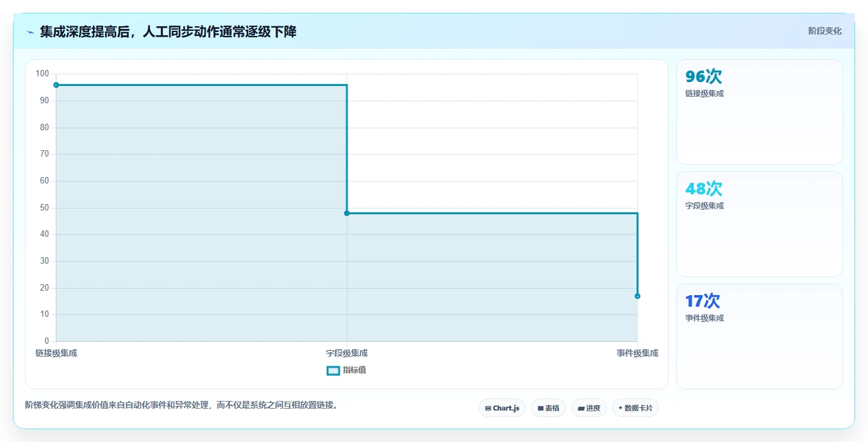Click y-axis tick label 50
This screenshot has width=868, height=442.
(x=44, y=208)
